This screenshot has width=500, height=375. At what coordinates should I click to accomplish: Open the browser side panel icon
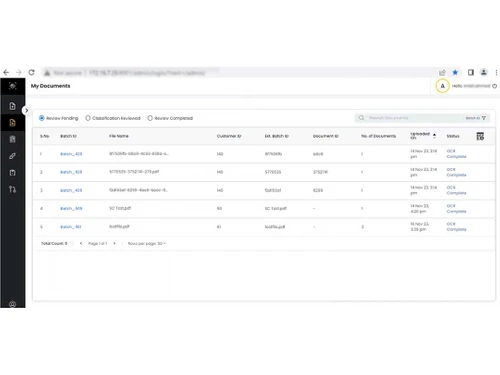pos(471,72)
